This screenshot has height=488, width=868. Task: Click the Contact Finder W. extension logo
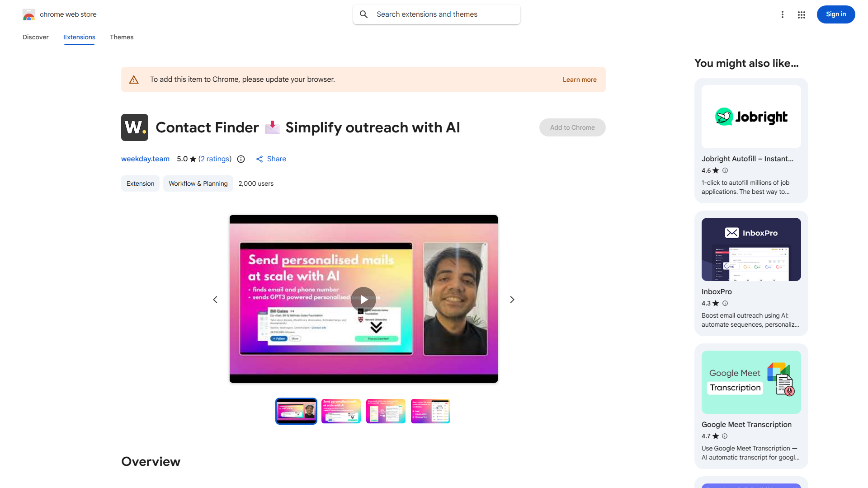pos(135,127)
